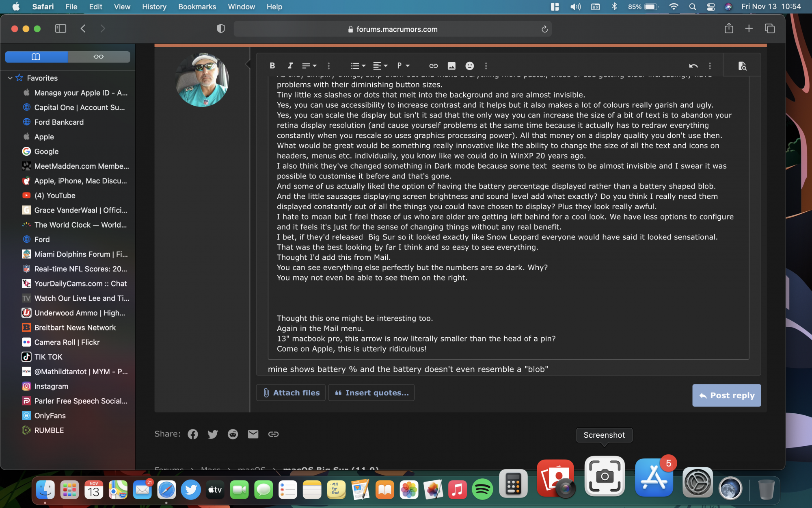Switch sidebar to Reading List tab

point(99,56)
